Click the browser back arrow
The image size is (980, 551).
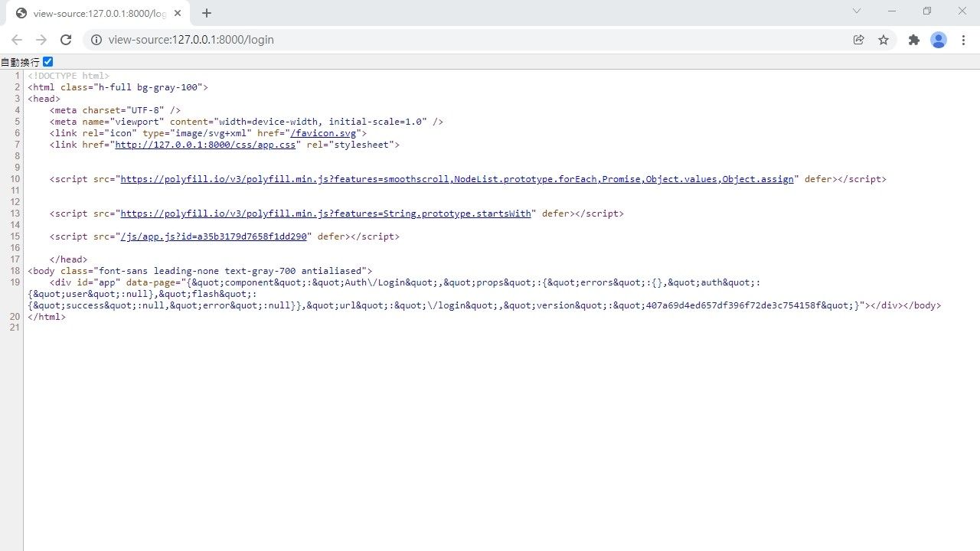[17, 40]
